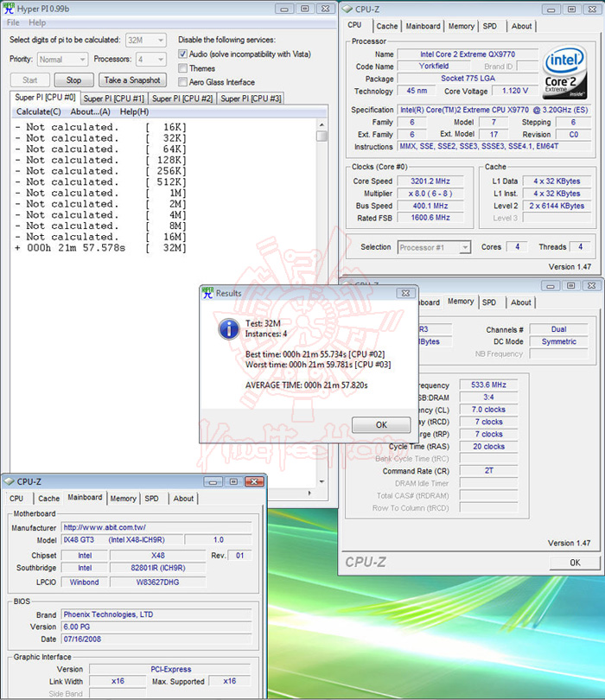This screenshot has height=700, width=605.
Task: Click the Stop button in Hyper PI
Action: [73, 80]
